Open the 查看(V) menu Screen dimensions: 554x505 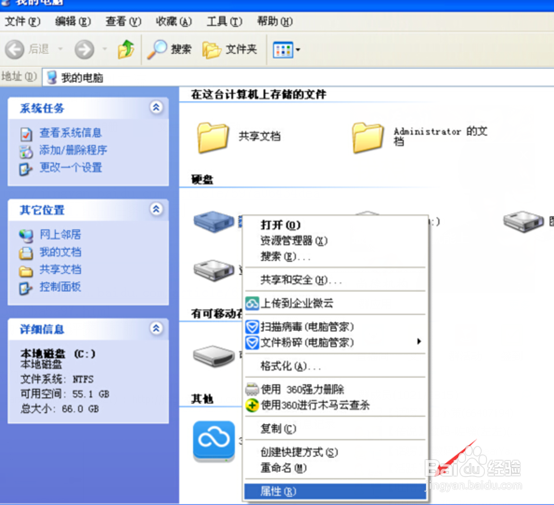point(124,22)
